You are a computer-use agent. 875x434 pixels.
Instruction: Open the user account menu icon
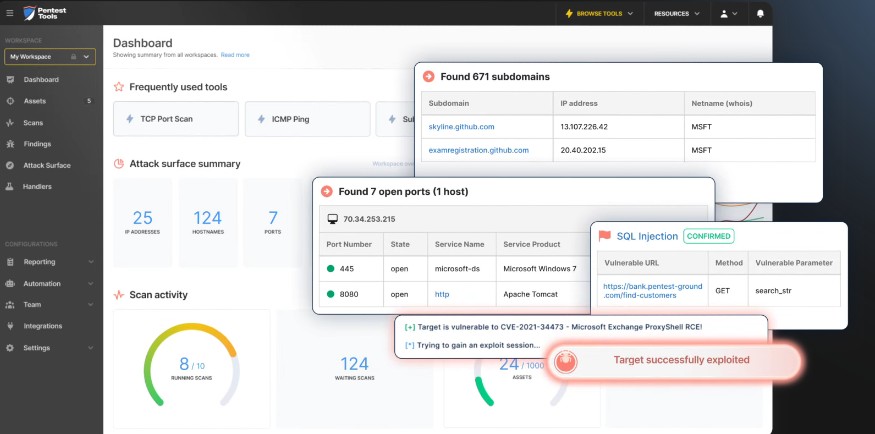pos(724,13)
